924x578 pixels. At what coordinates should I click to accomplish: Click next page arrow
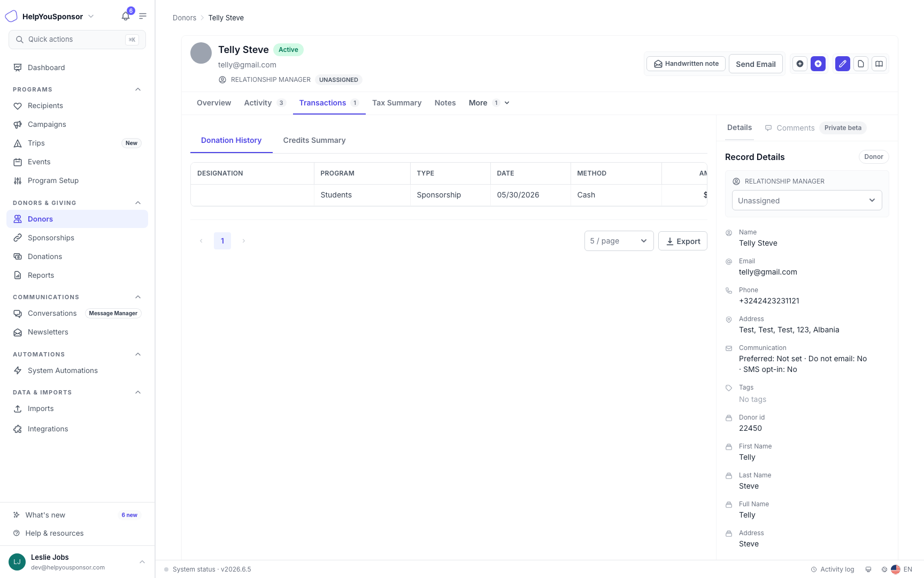[x=244, y=241]
